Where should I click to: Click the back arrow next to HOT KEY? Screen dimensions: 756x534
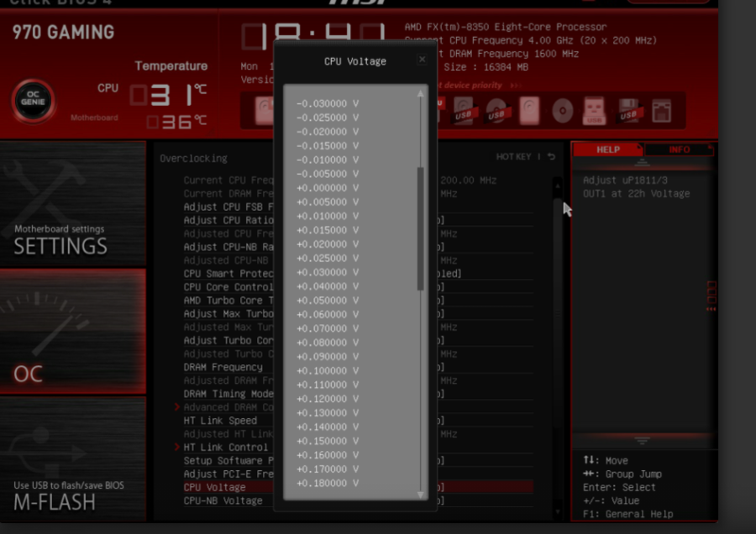(552, 157)
